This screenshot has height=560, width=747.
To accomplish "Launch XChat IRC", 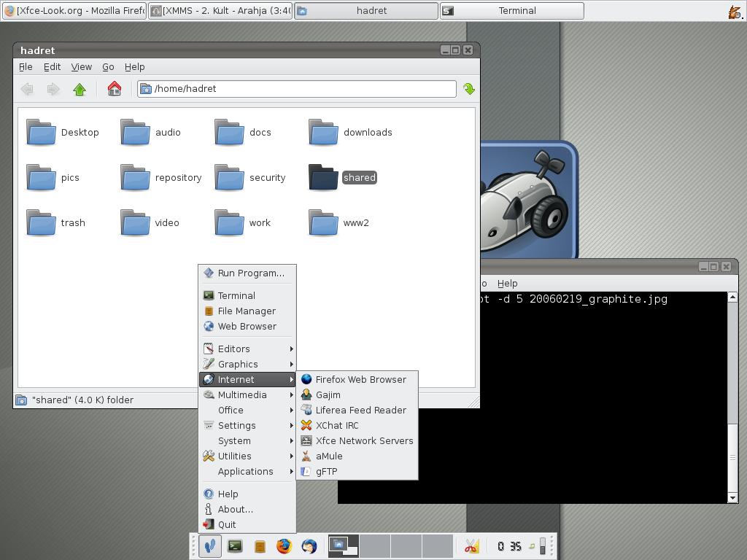I will [x=357, y=425].
